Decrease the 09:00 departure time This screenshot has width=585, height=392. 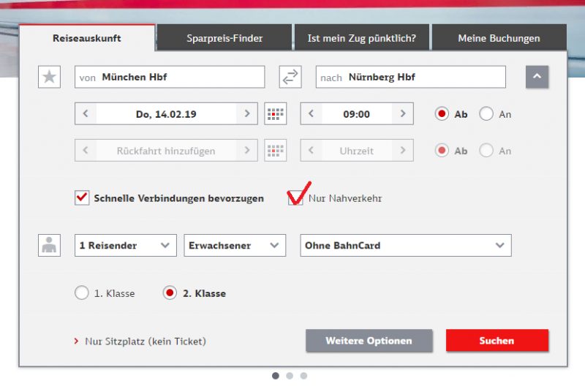click(x=312, y=114)
